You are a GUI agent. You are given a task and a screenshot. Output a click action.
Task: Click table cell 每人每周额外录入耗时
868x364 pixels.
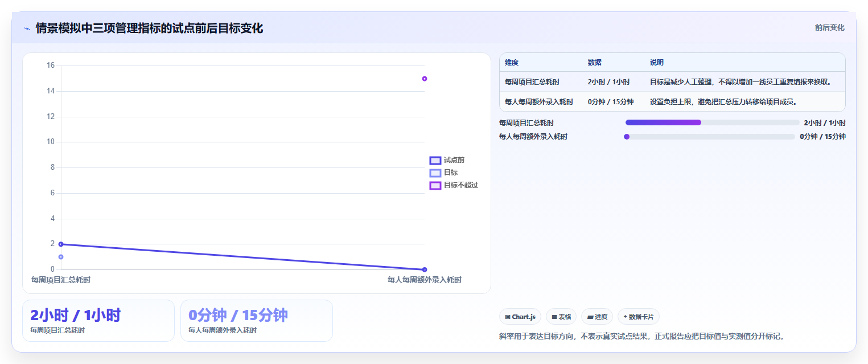(x=539, y=102)
